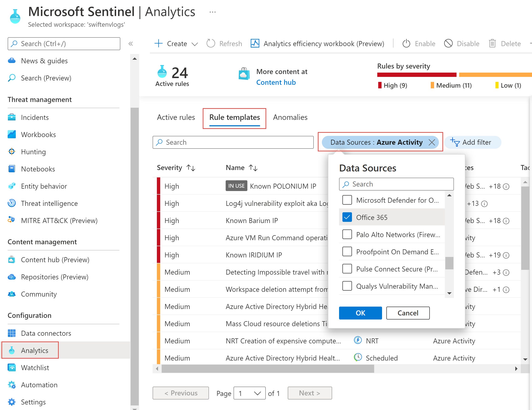The width and height of the screenshot is (532, 410).
Task: Click the Disable circle-slash icon
Action: 448,44
